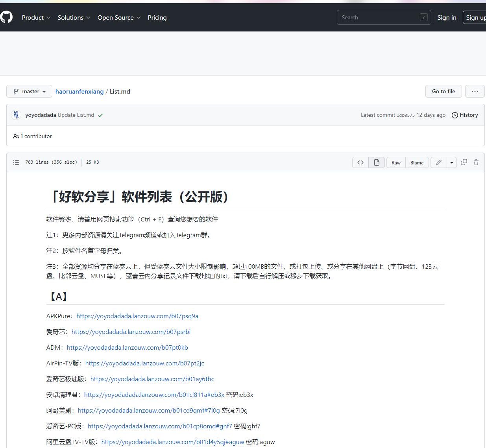
Task: Switch to source code view icon
Action: [360, 162]
